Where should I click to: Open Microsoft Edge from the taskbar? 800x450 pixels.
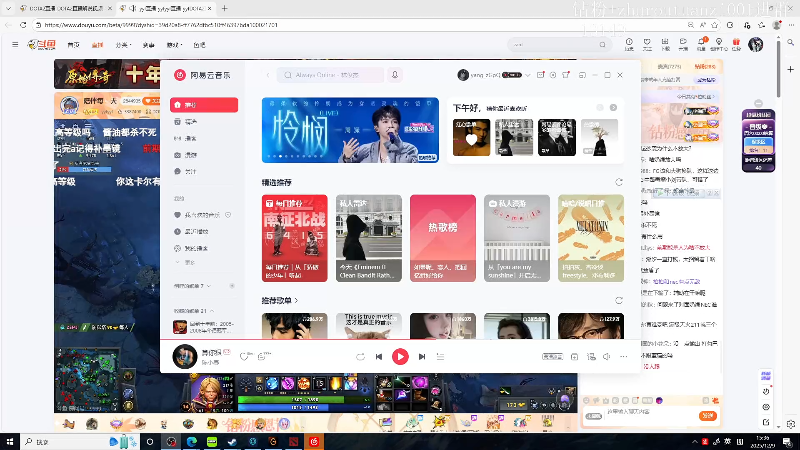tap(191, 441)
